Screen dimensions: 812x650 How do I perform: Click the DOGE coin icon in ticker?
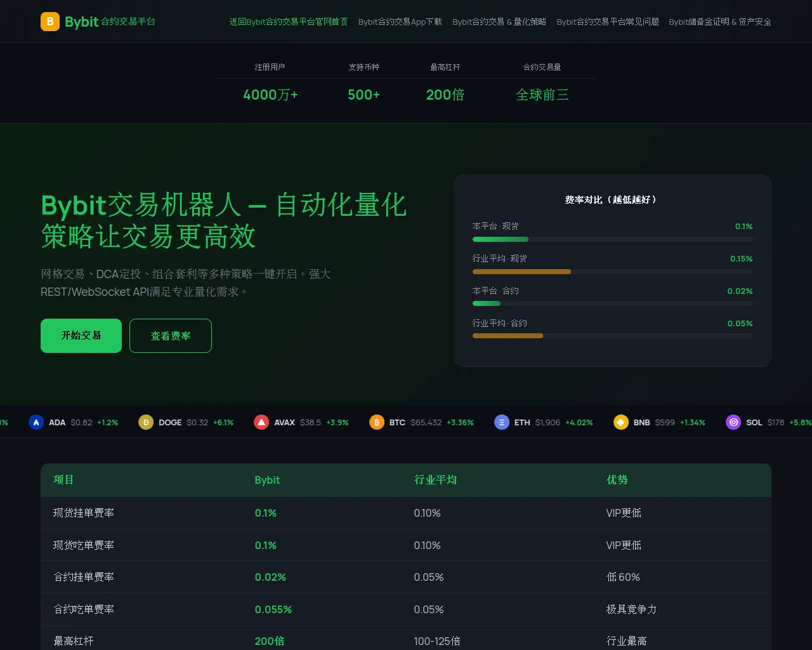click(x=146, y=422)
